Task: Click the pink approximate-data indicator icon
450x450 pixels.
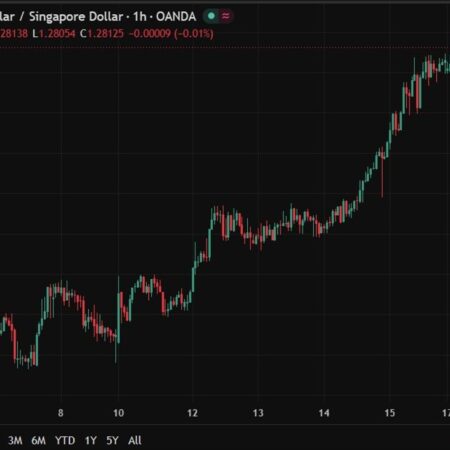Action: pos(226,16)
